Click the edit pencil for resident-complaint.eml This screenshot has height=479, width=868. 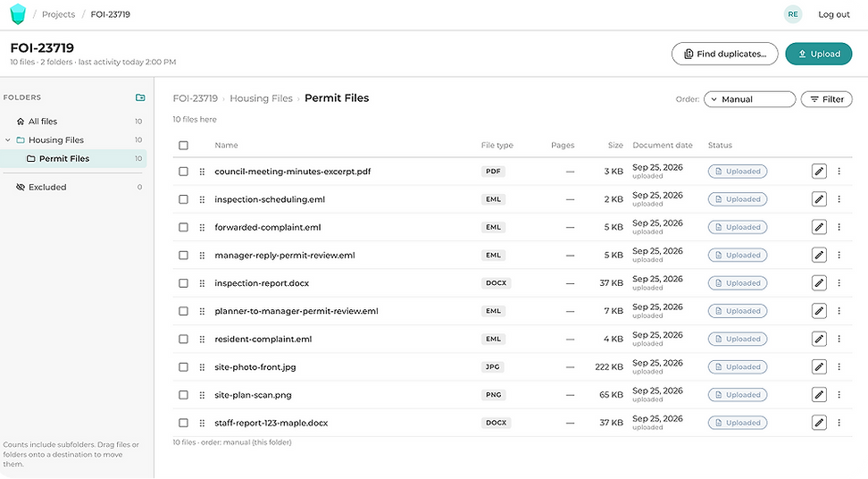click(819, 339)
